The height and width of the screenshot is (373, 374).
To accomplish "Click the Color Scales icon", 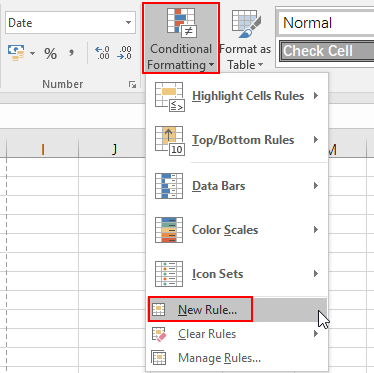I will pos(169,230).
